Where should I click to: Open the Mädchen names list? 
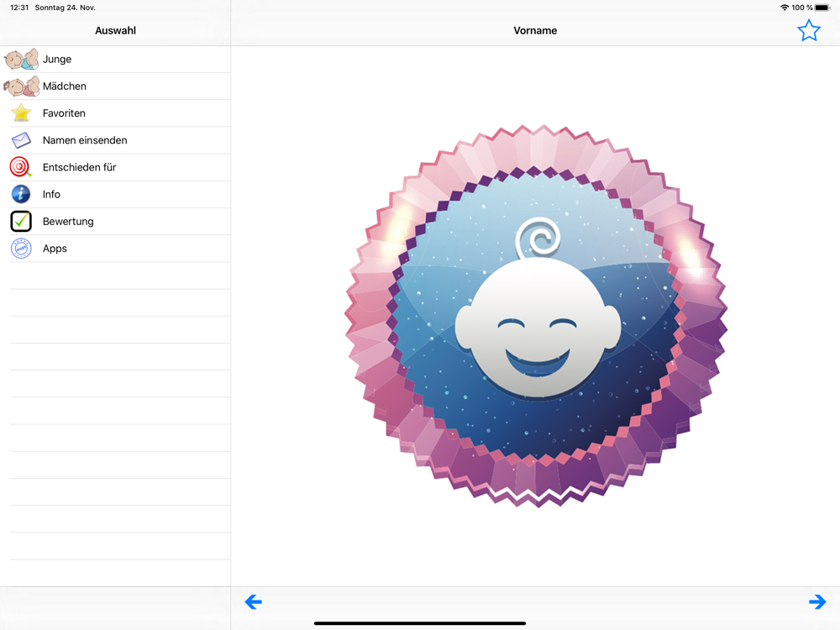[65, 87]
